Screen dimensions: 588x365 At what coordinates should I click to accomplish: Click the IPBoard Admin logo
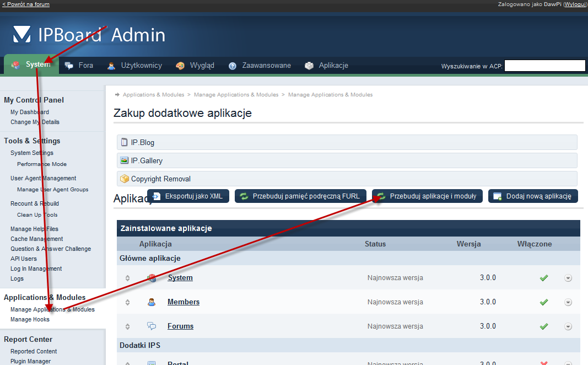(x=89, y=35)
